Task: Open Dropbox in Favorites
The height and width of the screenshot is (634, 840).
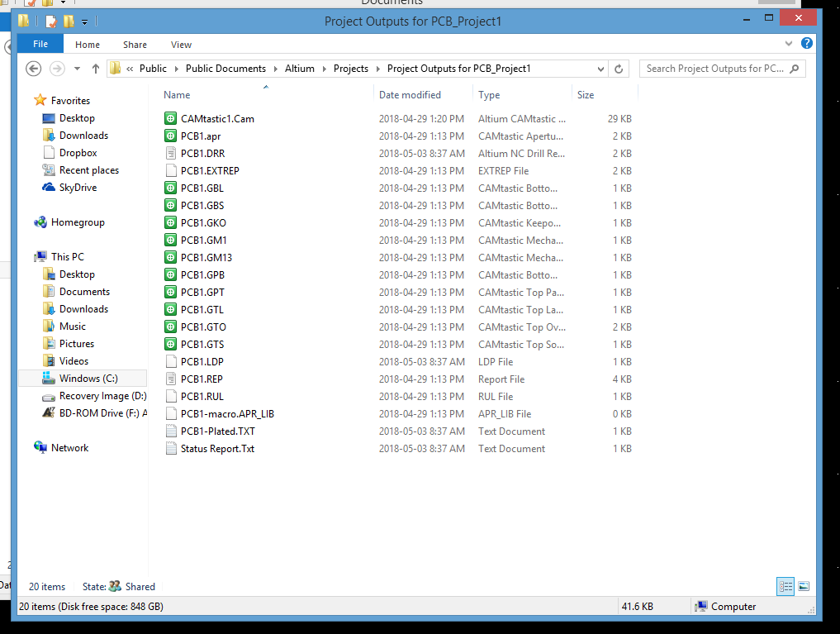Action: [x=78, y=153]
